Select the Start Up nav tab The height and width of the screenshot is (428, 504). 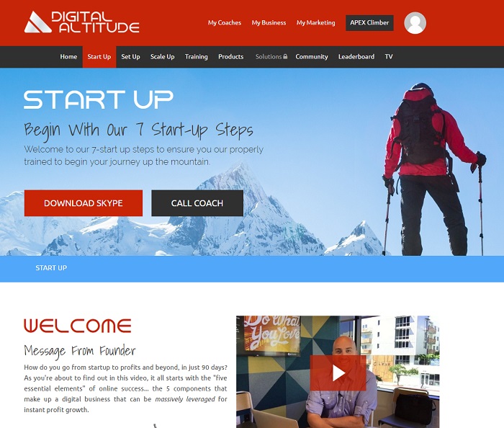[x=99, y=57]
